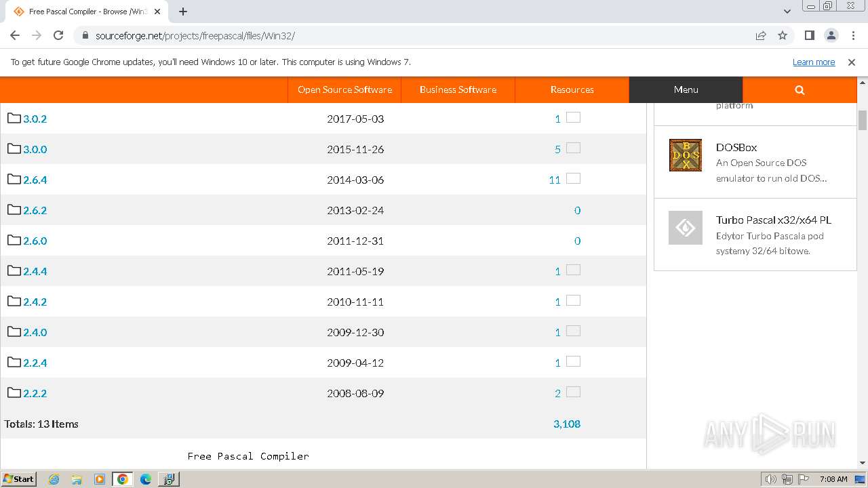The height and width of the screenshot is (488, 868).
Task: Open the 3.0.0 folder link
Action: [35, 149]
